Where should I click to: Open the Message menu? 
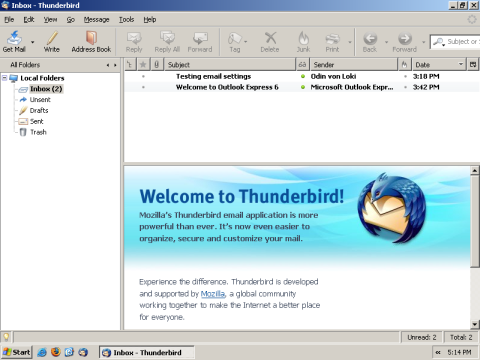coord(96,20)
